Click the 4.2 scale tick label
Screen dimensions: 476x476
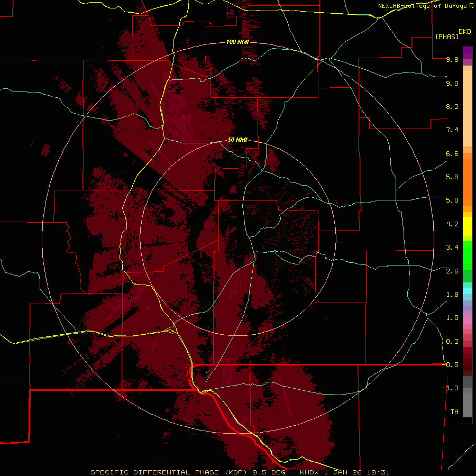pos(452,224)
